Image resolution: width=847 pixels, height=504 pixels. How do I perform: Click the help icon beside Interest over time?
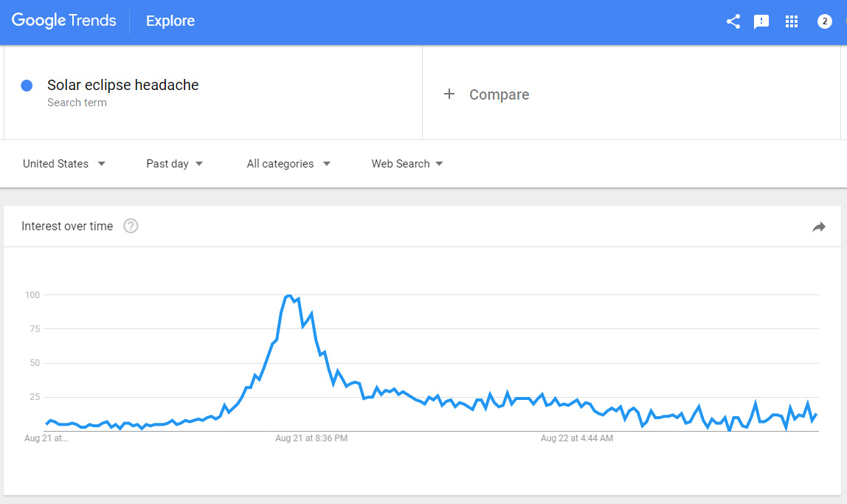[131, 226]
